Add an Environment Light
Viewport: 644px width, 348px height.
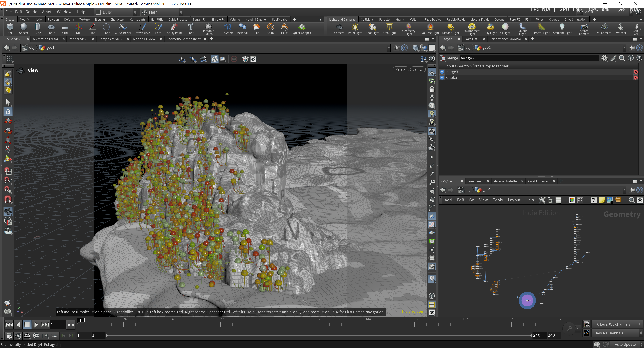click(471, 29)
